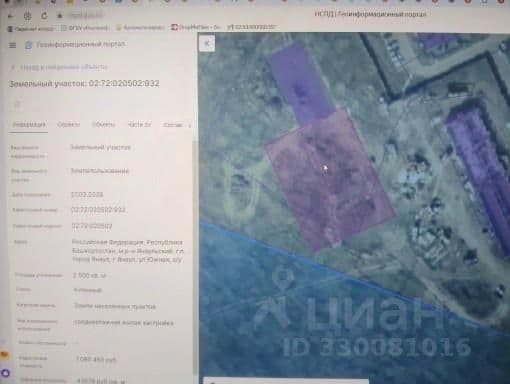The height and width of the screenshot is (384, 510).
Task: Open the hamburger menu of the geoportal
Action: click(13, 45)
